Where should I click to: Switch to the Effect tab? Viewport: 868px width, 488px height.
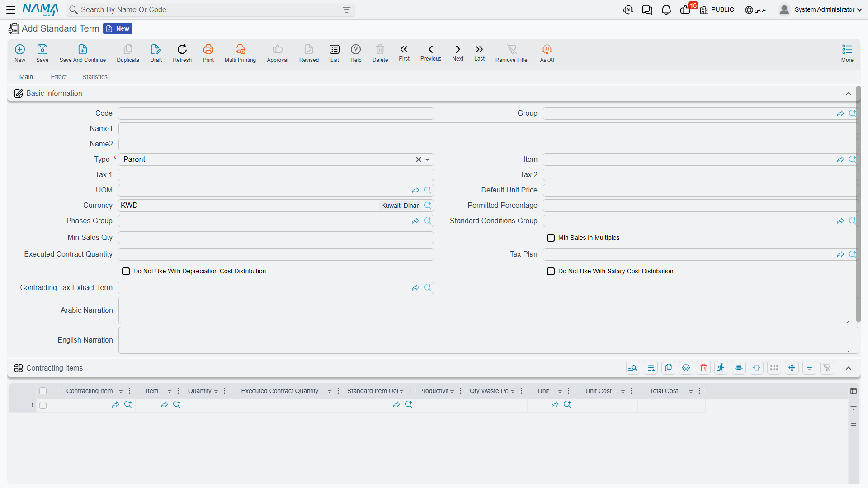point(59,77)
